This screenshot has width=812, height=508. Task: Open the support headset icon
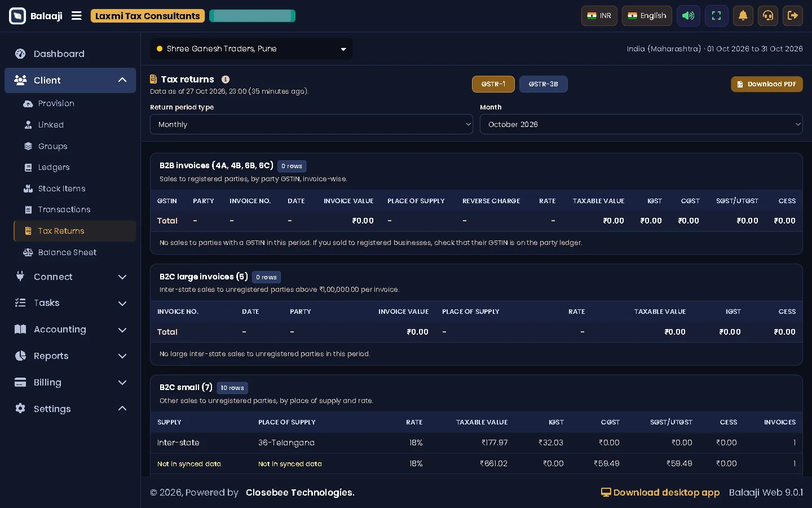coord(768,16)
